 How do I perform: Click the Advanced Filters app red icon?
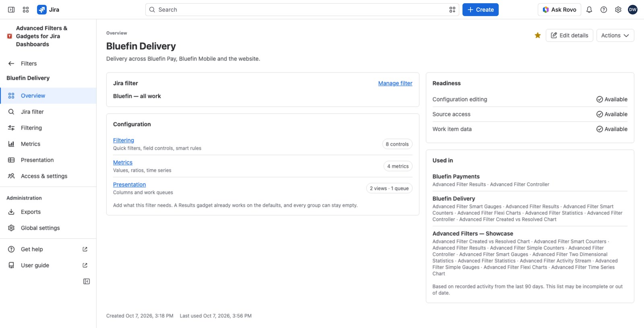(10, 36)
